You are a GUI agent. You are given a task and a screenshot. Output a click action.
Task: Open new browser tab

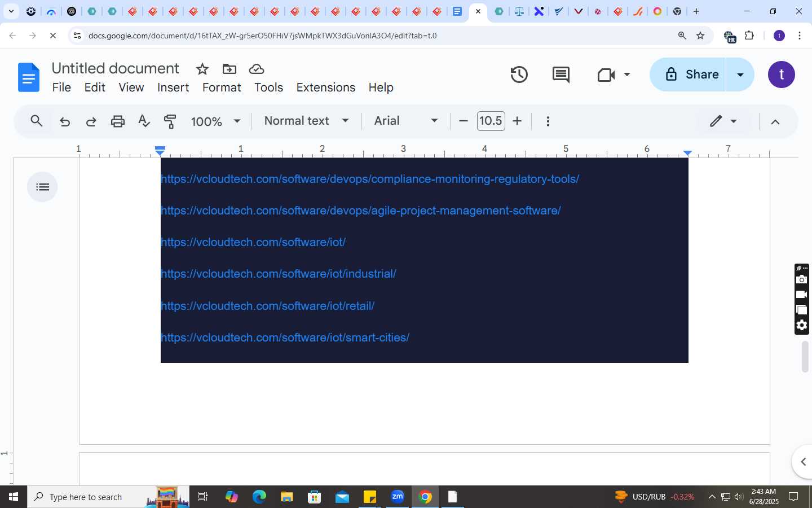[696, 11]
